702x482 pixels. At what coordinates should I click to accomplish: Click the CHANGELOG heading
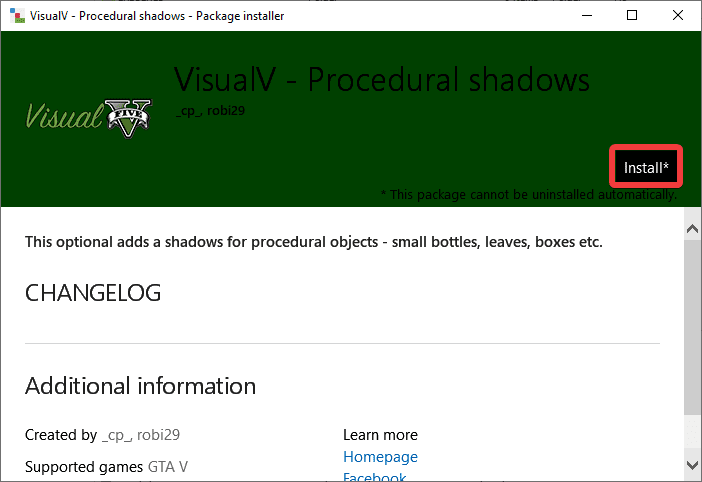[92, 293]
